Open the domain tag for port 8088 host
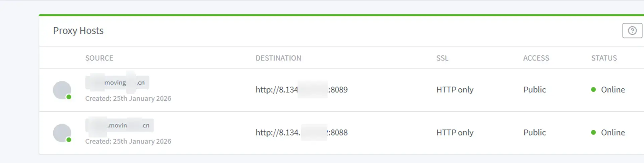The image size is (644, 163). click(x=119, y=126)
